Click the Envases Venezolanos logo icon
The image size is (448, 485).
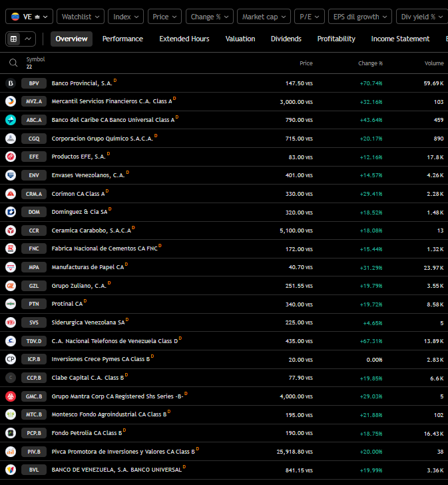11,175
